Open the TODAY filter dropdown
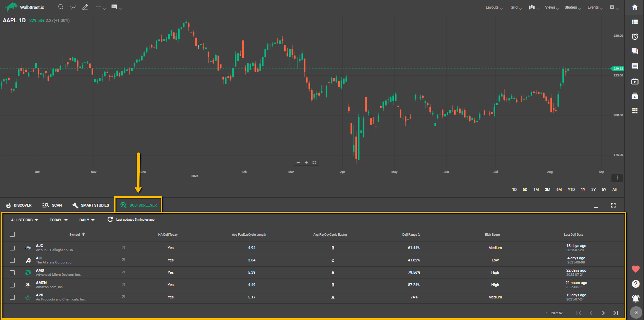644x320 pixels. click(59, 220)
